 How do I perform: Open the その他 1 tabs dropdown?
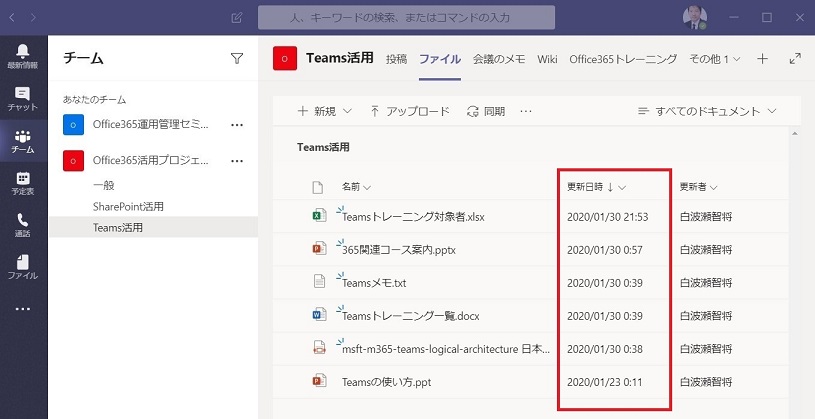tap(715, 59)
